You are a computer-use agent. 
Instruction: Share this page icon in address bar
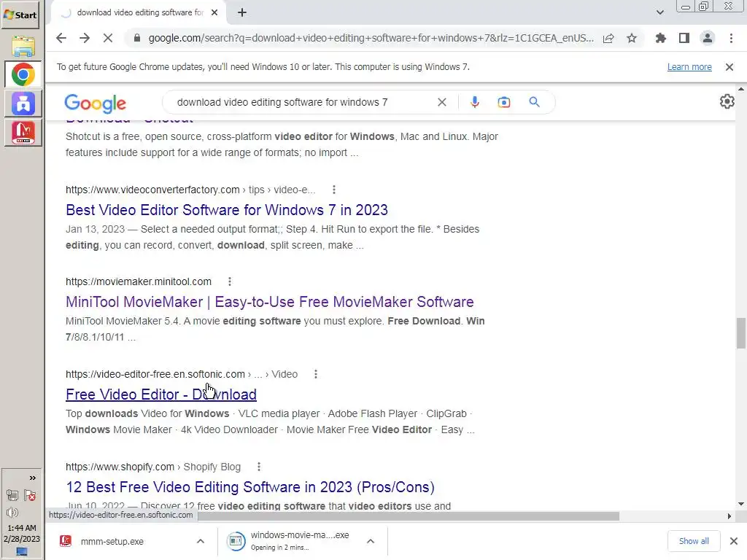pyautogui.click(x=608, y=39)
